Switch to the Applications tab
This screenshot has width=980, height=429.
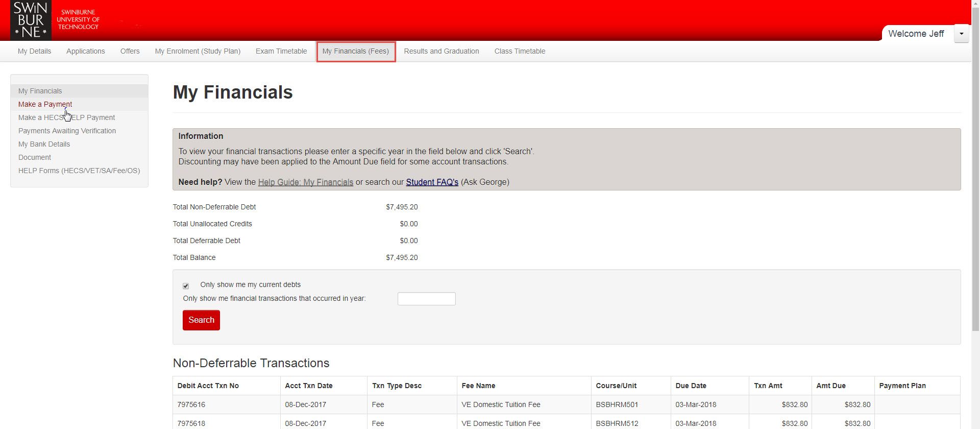(x=85, y=51)
